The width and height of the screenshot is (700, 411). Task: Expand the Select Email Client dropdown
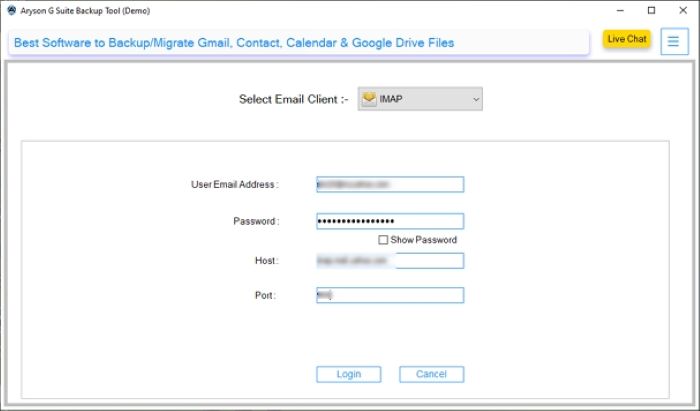(x=420, y=99)
